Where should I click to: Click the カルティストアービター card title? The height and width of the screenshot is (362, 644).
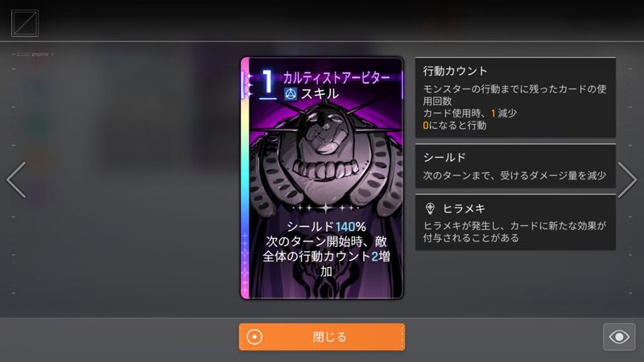click(336, 77)
